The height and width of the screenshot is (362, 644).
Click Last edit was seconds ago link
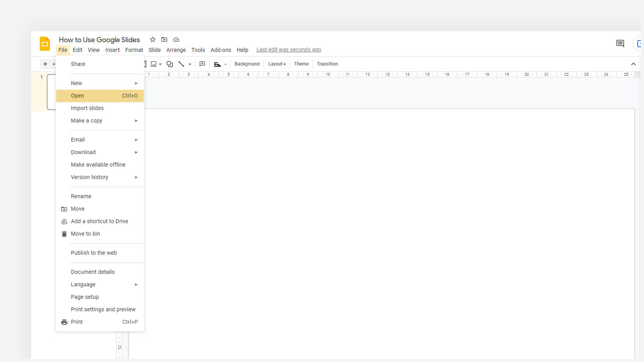pyautogui.click(x=289, y=50)
